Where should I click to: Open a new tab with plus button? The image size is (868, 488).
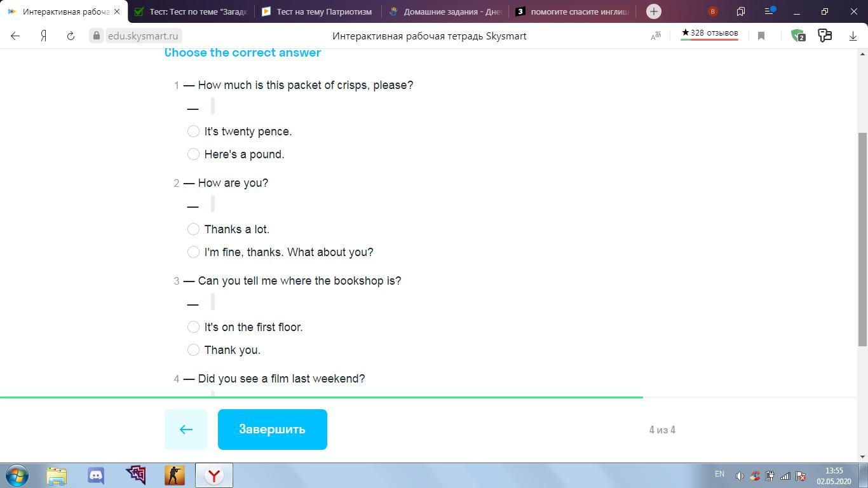point(653,11)
